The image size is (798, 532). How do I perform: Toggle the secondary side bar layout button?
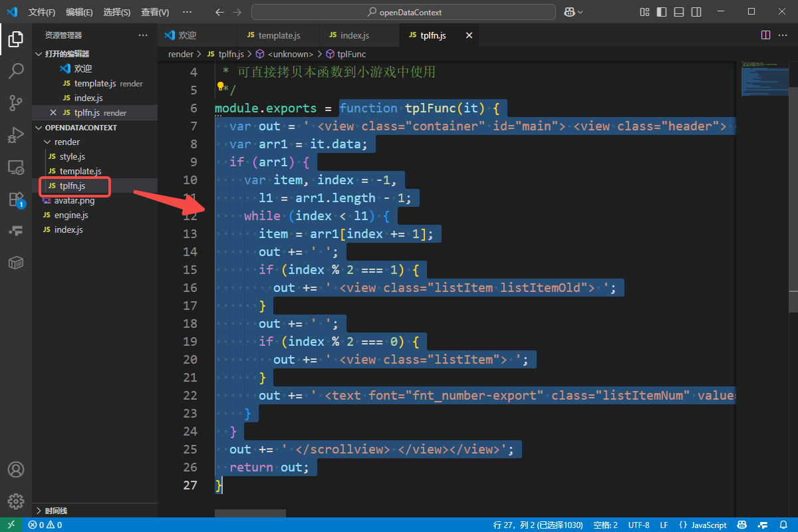(x=696, y=12)
